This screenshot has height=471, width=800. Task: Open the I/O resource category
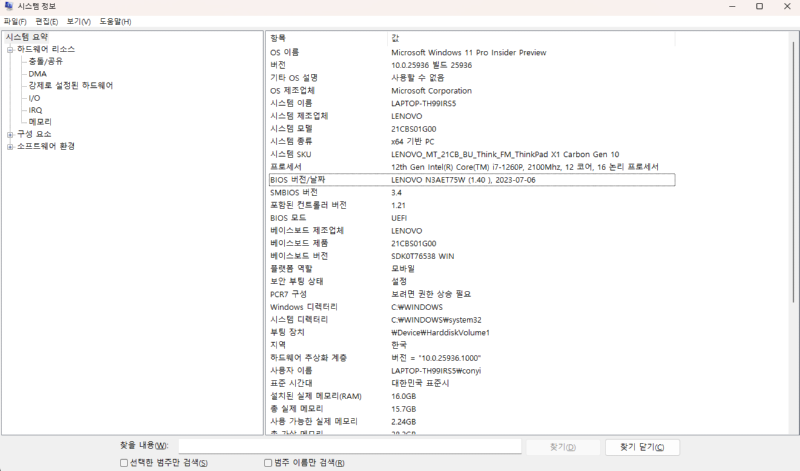34,98
